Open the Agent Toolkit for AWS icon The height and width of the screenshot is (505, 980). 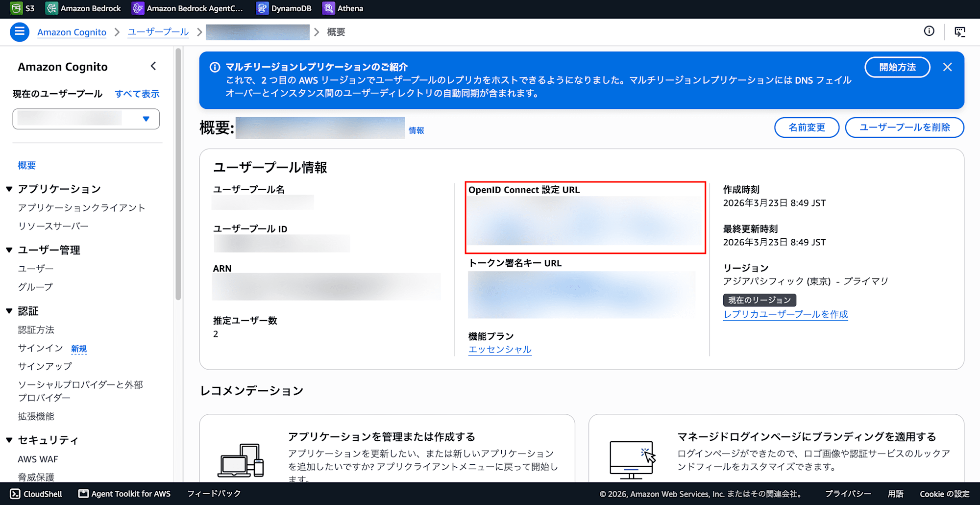[x=83, y=494]
